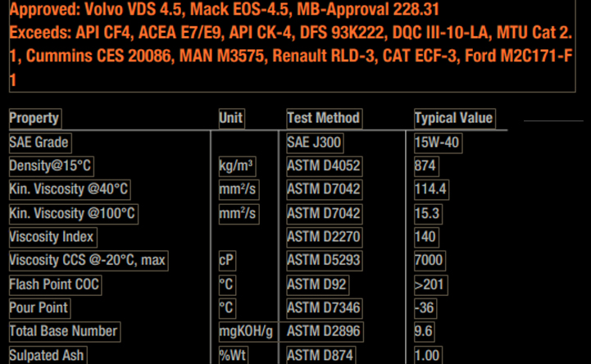Click the 'Exceeds: API CF4, ACEA E7/E9' line
This screenshot has width=591, height=364.
(x=291, y=33)
